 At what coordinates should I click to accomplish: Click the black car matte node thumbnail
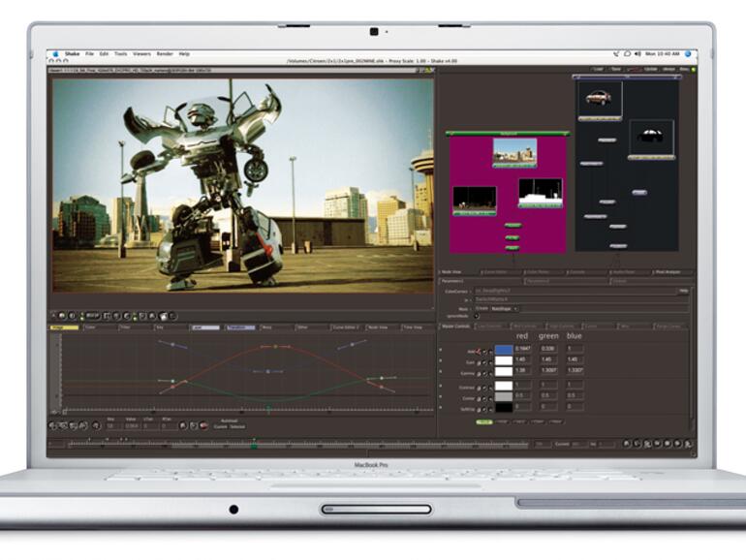pos(651,138)
